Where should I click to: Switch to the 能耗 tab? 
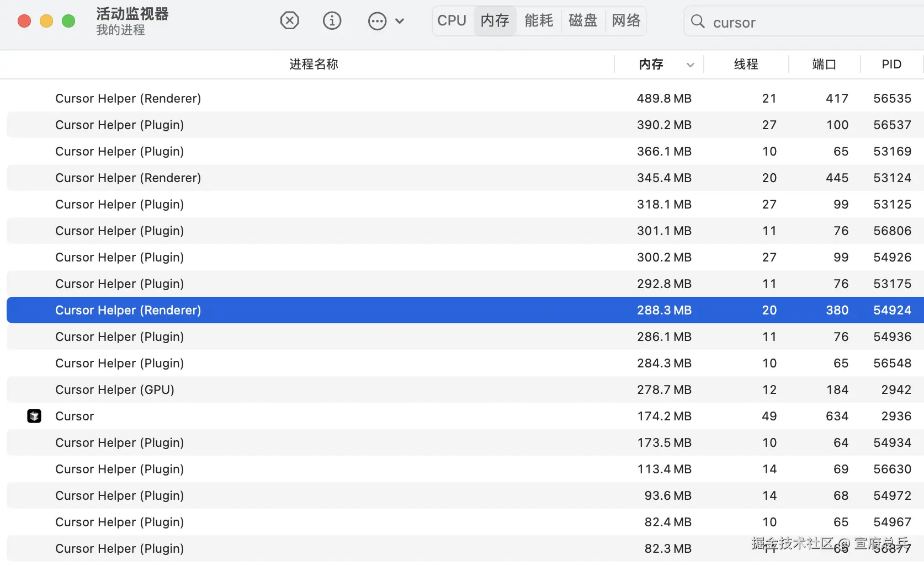[538, 20]
